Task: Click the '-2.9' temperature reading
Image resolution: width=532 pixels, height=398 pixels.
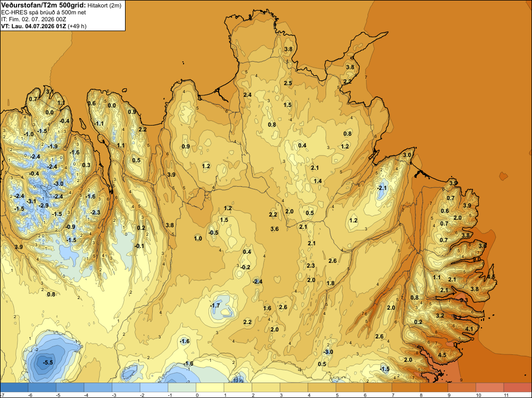Action: click(44, 205)
